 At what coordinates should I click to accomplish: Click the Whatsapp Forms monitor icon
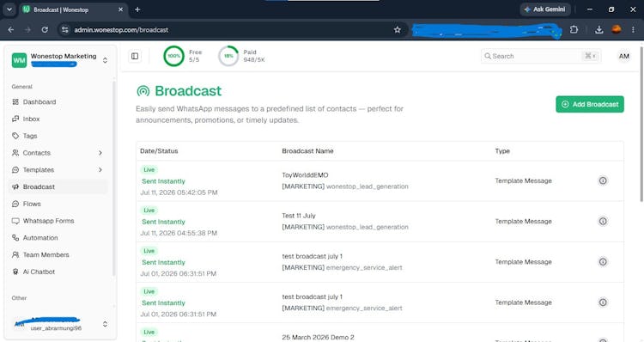(x=15, y=221)
